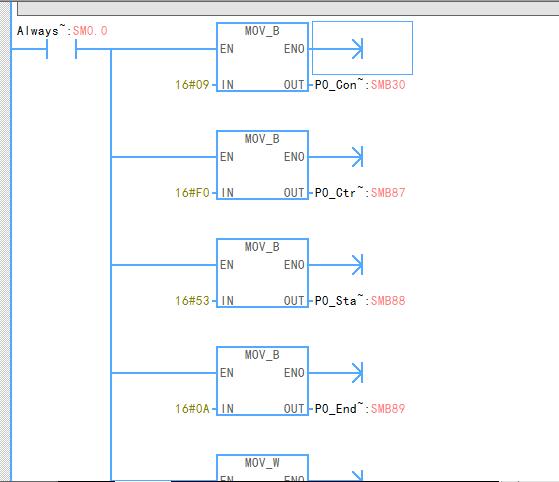Select the second MOV_B block writing SMB87
559x482 pixels.
coord(262,165)
